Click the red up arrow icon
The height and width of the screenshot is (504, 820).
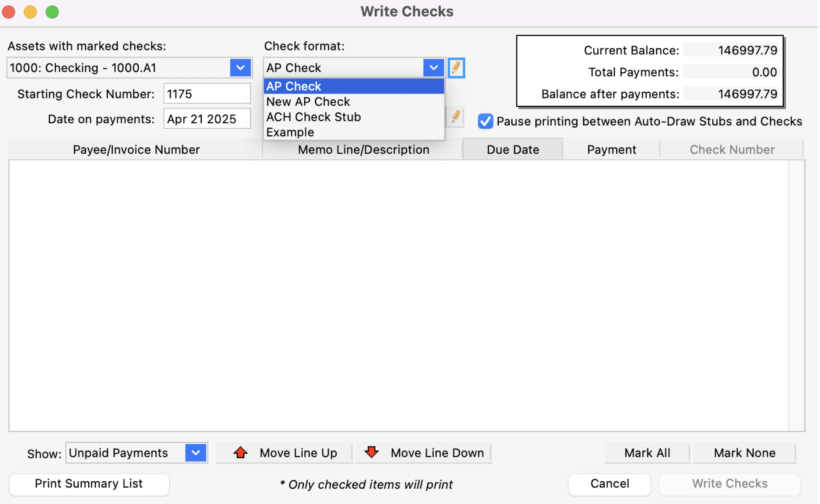coord(240,452)
